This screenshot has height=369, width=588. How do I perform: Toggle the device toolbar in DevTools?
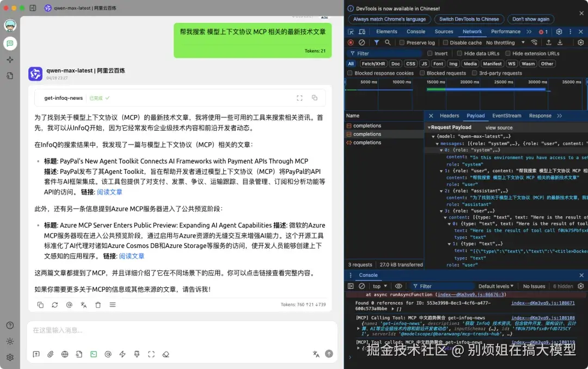coord(361,31)
